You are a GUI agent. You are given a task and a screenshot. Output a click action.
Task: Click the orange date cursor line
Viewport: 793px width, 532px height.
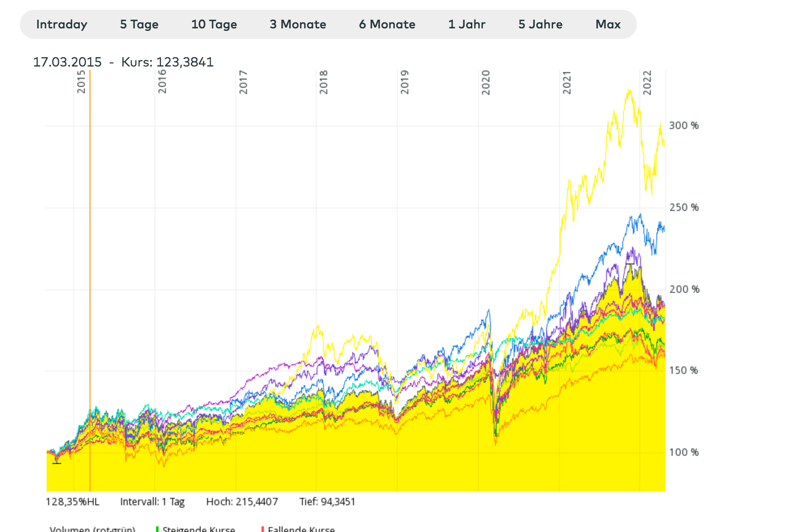point(90,243)
